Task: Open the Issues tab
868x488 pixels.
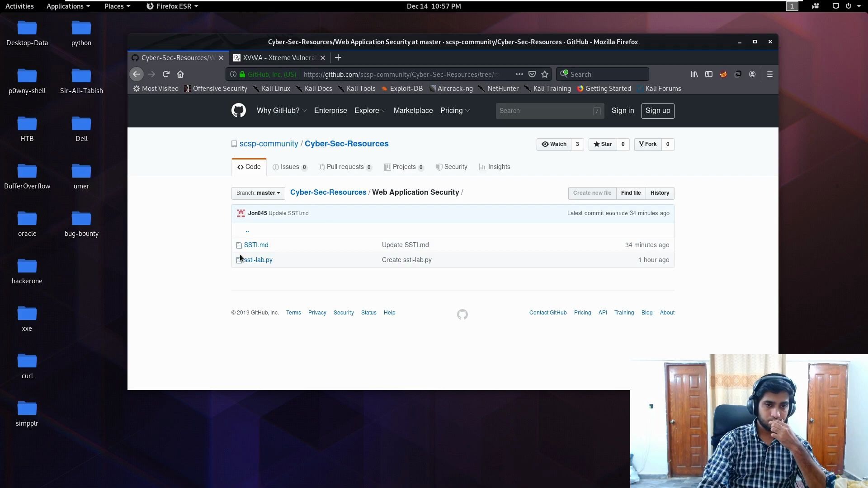Action: [x=290, y=167]
